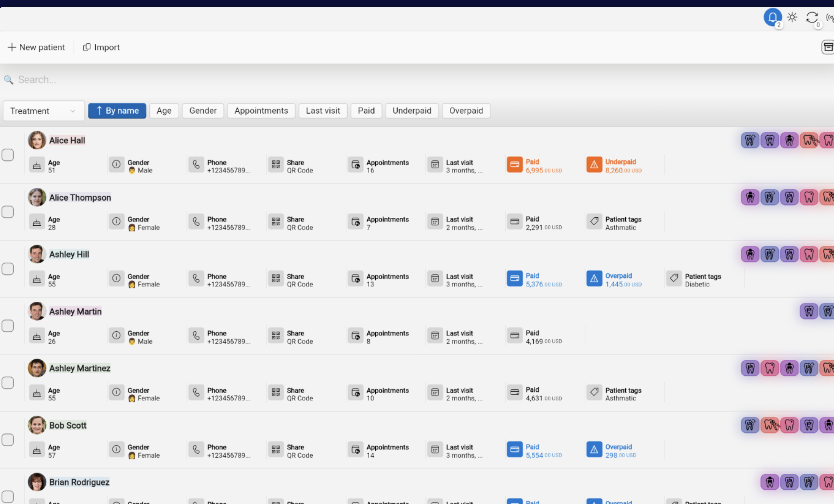Click first tooth icon in Ashley Martinez's row
Image resolution: width=834 pixels, height=504 pixels.
click(x=750, y=368)
